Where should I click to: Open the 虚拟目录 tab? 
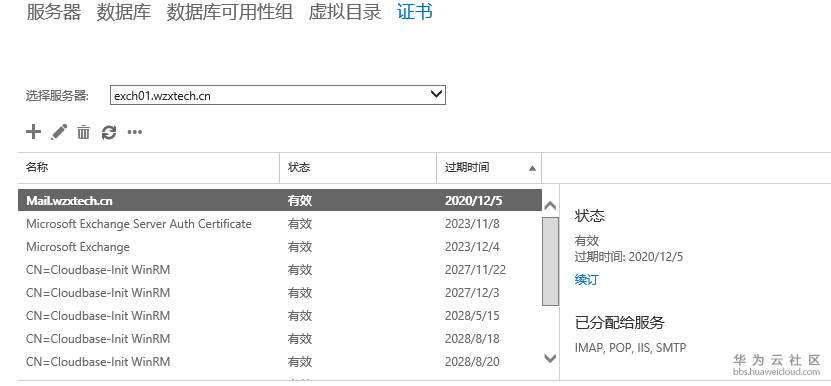tap(344, 12)
